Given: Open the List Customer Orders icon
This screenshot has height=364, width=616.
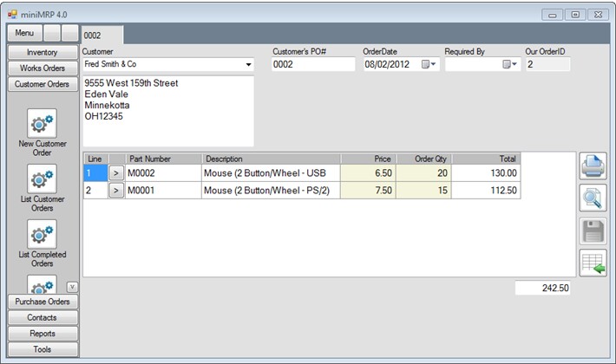Looking at the screenshot, I should point(42,179).
